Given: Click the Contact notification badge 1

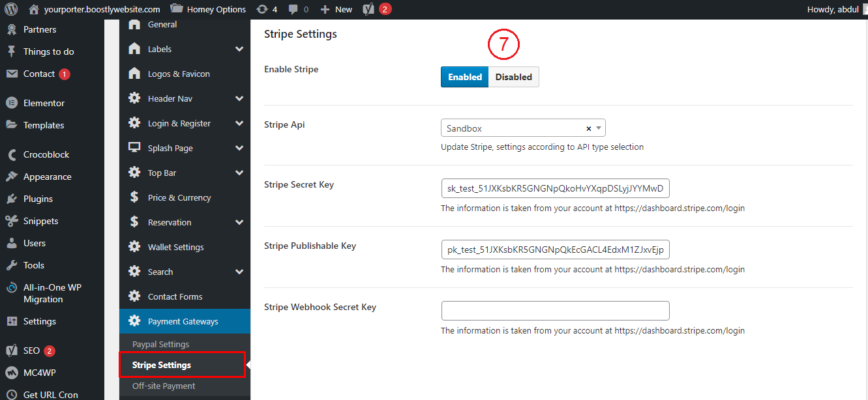Looking at the screenshot, I should (x=65, y=74).
